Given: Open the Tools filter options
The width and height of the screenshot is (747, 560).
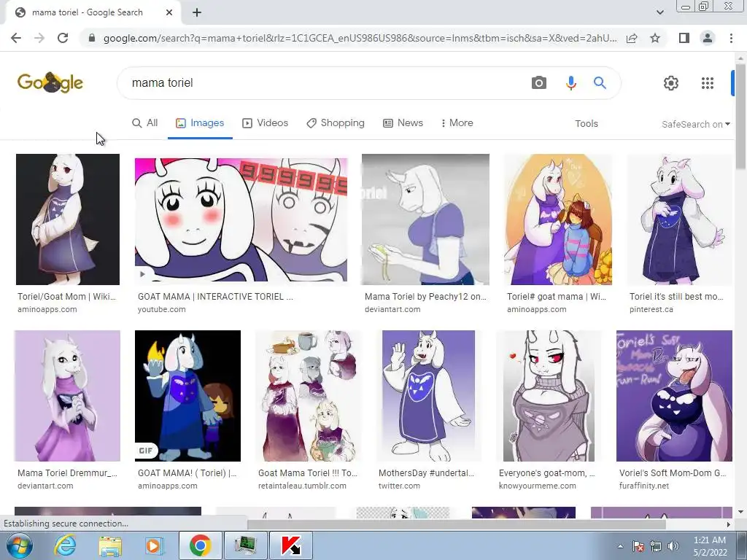Looking at the screenshot, I should pos(586,124).
